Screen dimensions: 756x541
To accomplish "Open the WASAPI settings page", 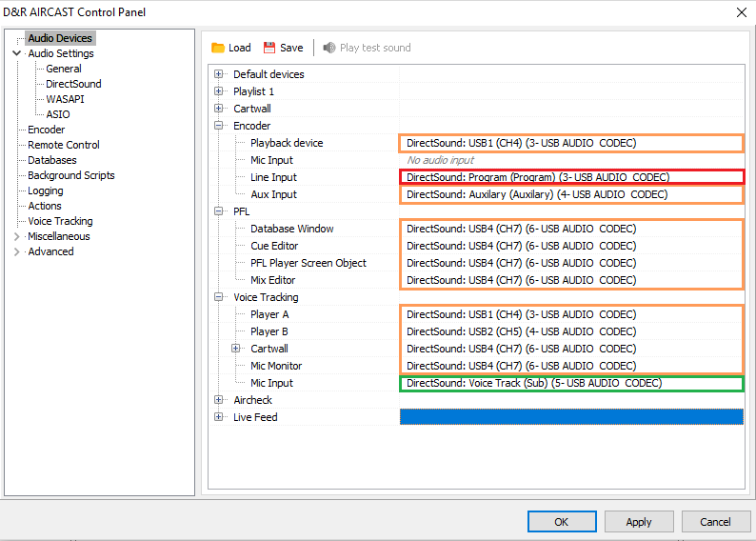I will pos(65,99).
